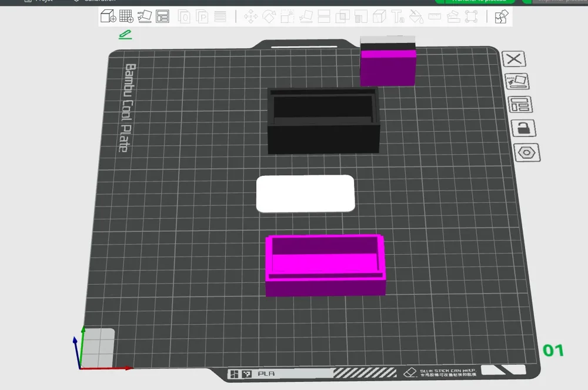The width and height of the screenshot is (588, 390).
Task: Open the Assembly view puzzle icon
Action: [502, 17]
